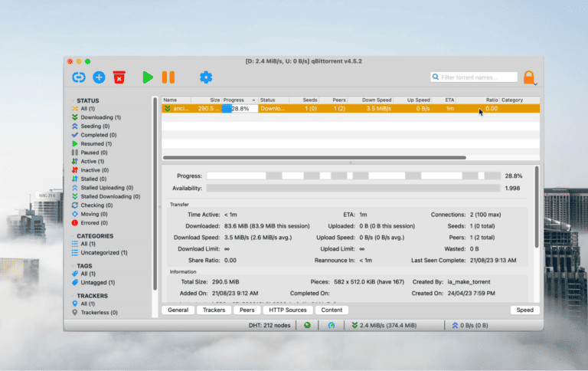The image size is (588, 371).
Task: Collapse the CATEGORIES section in sidebar
Action: point(73,236)
